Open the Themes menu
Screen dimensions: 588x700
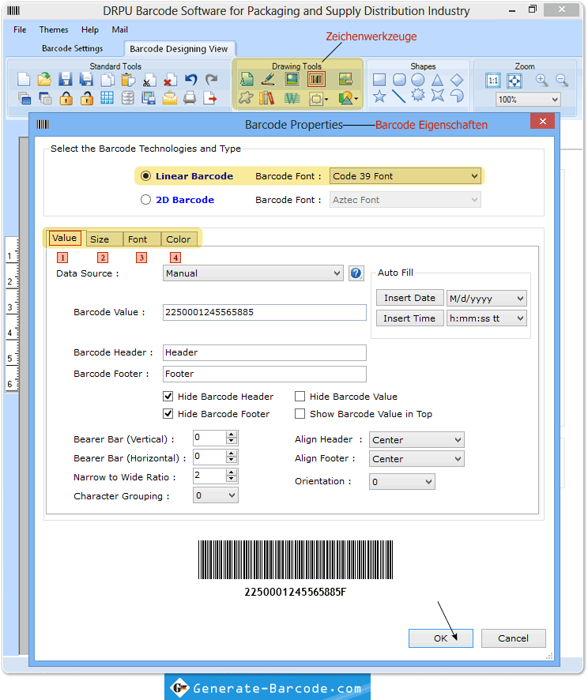click(x=54, y=29)
